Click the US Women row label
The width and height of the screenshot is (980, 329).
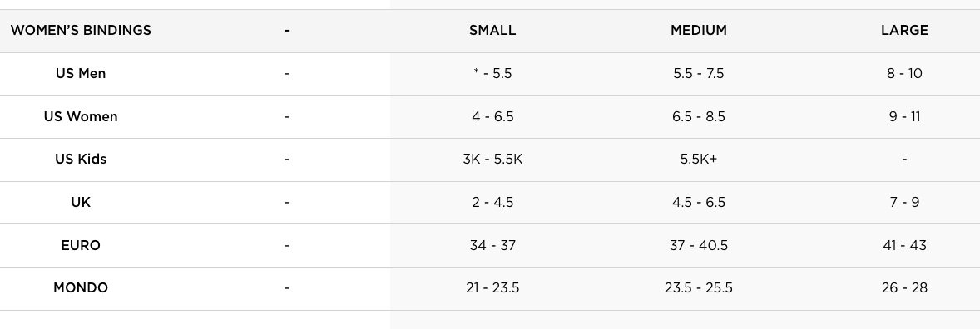81,116
